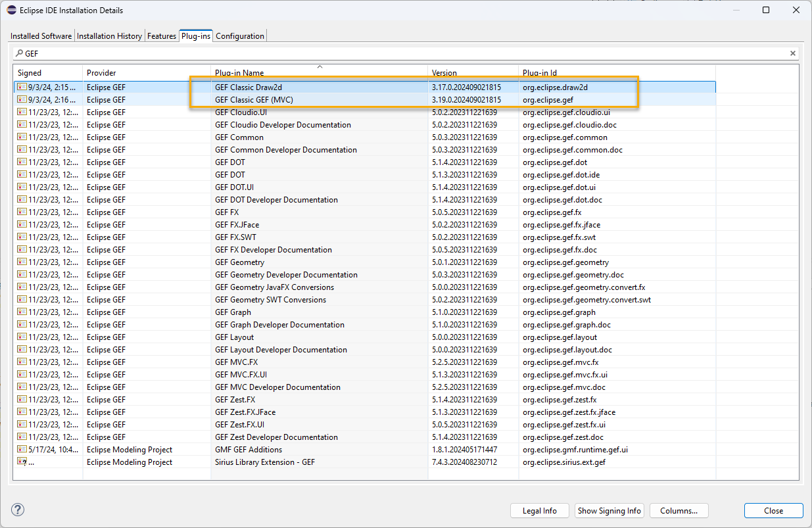Open the Configuration tab
The width and height of the screenshot is (812, 528).
click(x=240, y=36)
